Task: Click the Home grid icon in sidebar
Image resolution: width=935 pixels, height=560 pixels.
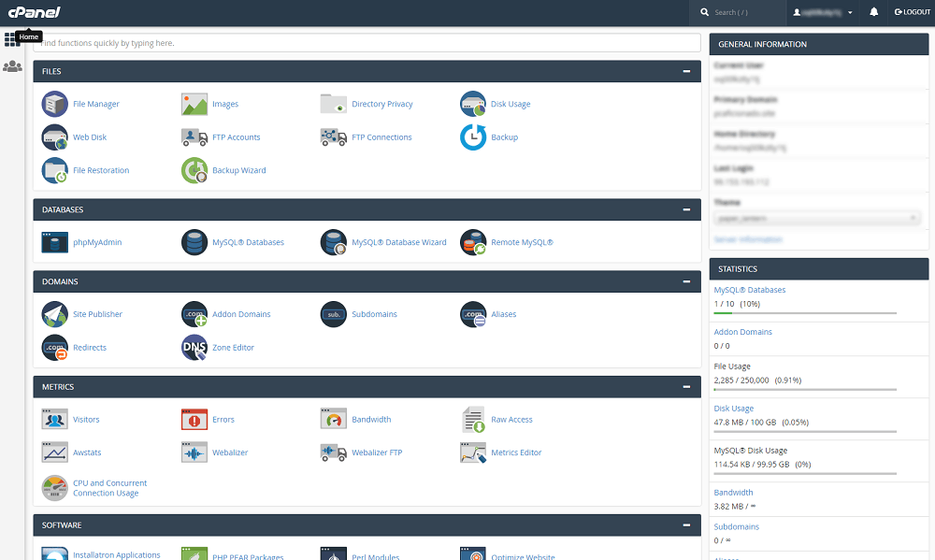Action: tap(11, 40)
